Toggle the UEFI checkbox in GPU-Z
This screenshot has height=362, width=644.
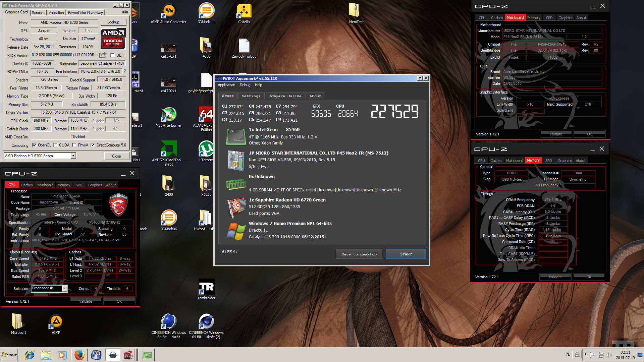point(112,55)
